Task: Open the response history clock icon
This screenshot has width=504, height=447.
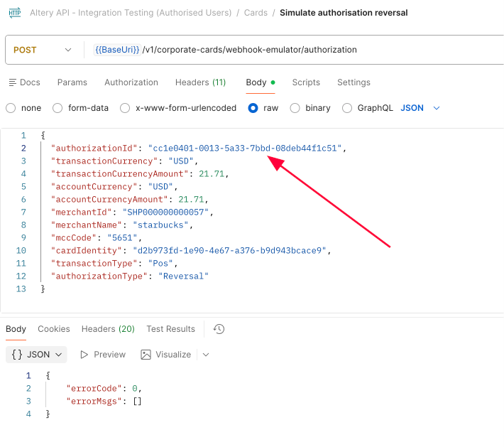Action: (x=219, y=329)
